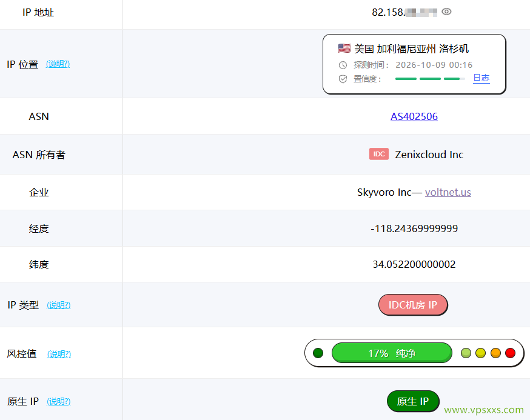Open 说明 help link for IP 位置

coord(58,64)
